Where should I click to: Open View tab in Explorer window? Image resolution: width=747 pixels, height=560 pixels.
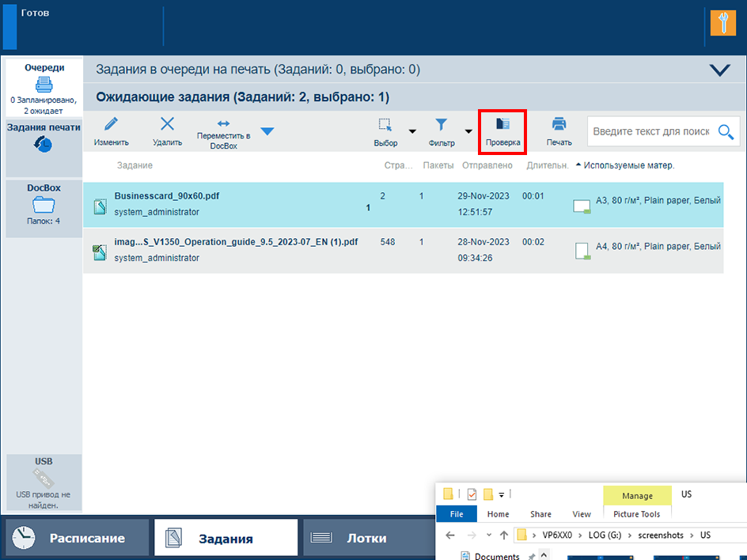click(x=581, y=514)
